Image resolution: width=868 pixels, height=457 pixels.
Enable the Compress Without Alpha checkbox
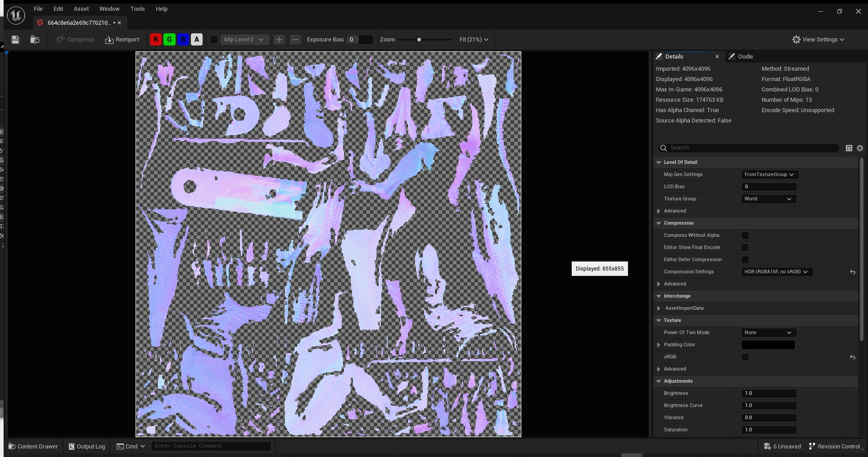pyautogui.click(x=745, y=235)
